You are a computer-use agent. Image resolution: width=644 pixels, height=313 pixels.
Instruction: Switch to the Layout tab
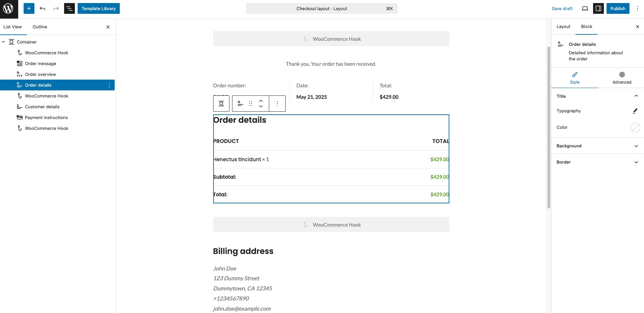pyautogui.click(x=563, y=27)
